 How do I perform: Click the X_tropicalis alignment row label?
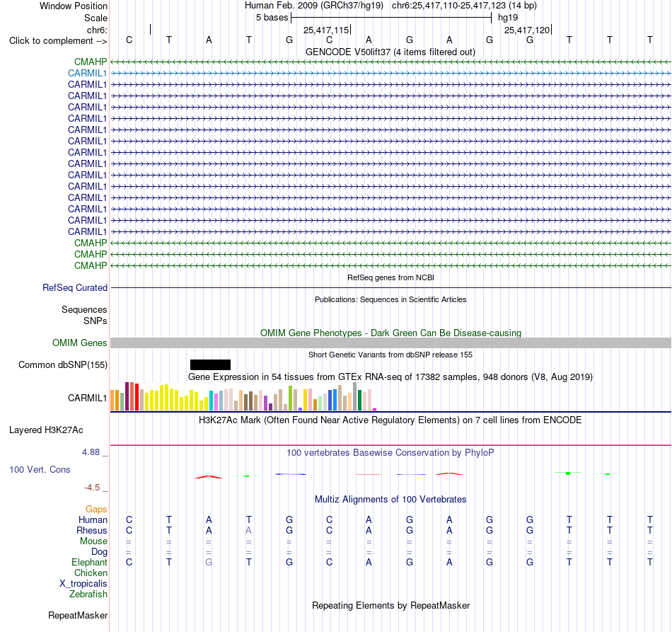(83, 584)
